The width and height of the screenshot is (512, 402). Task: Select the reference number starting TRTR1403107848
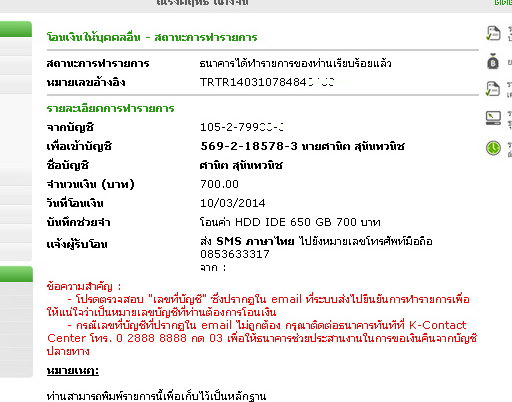[x=267, y=82]
